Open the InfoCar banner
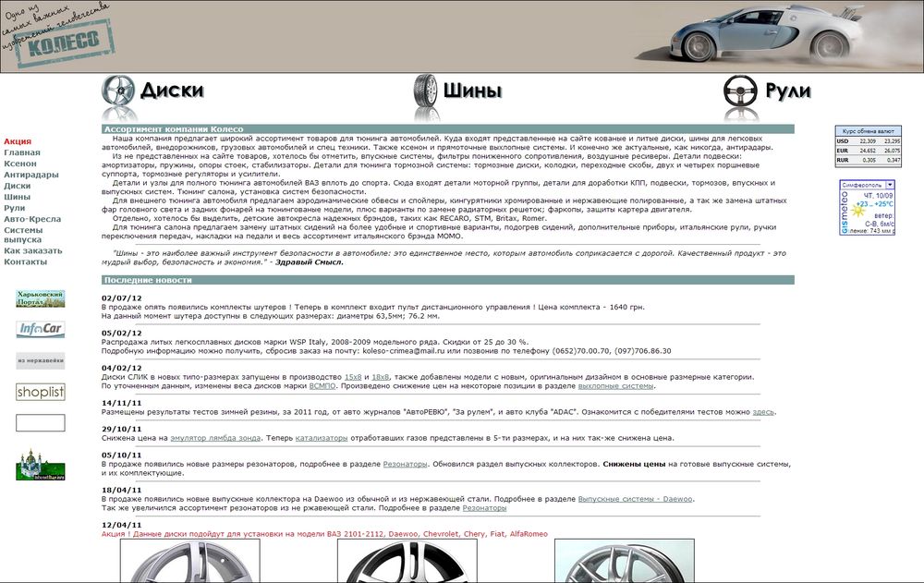This screenshot has height=583, width=924. coord(40,329)
